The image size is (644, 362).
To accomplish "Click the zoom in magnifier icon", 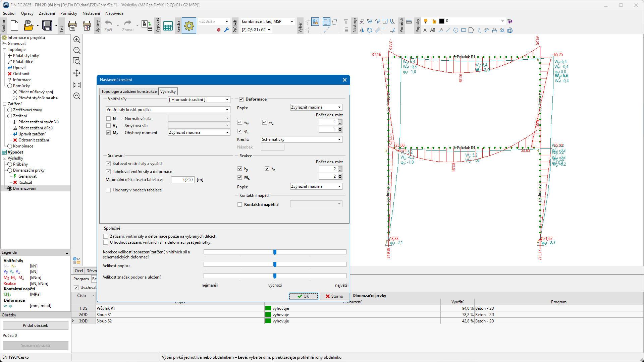I will click(77, 40).
